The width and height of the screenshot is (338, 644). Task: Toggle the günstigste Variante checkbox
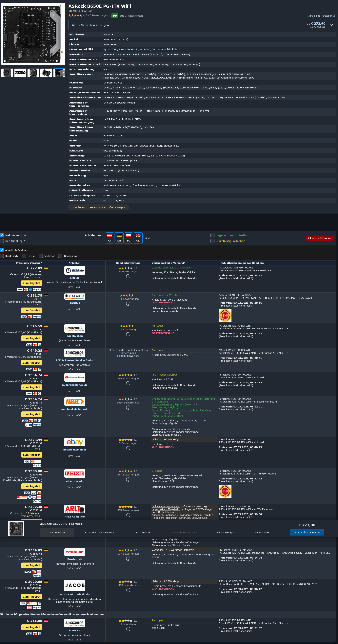(x=2, y=250)
